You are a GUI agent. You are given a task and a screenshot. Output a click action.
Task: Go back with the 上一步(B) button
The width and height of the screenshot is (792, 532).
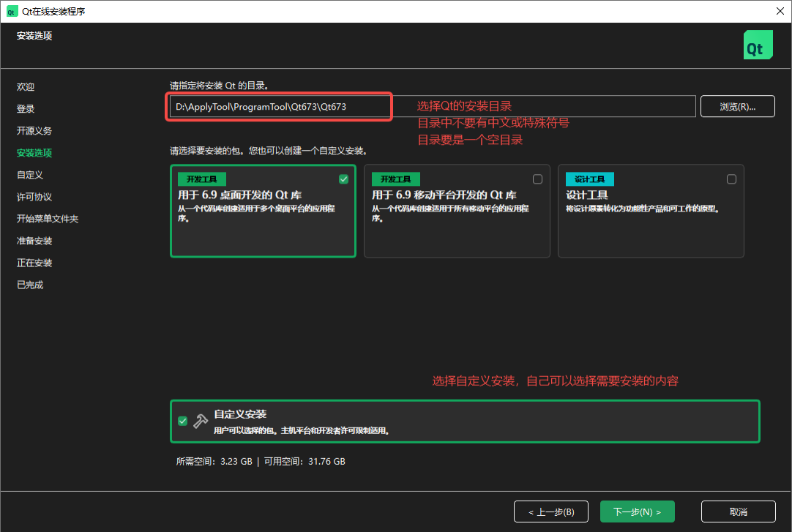tap(551, 512)
